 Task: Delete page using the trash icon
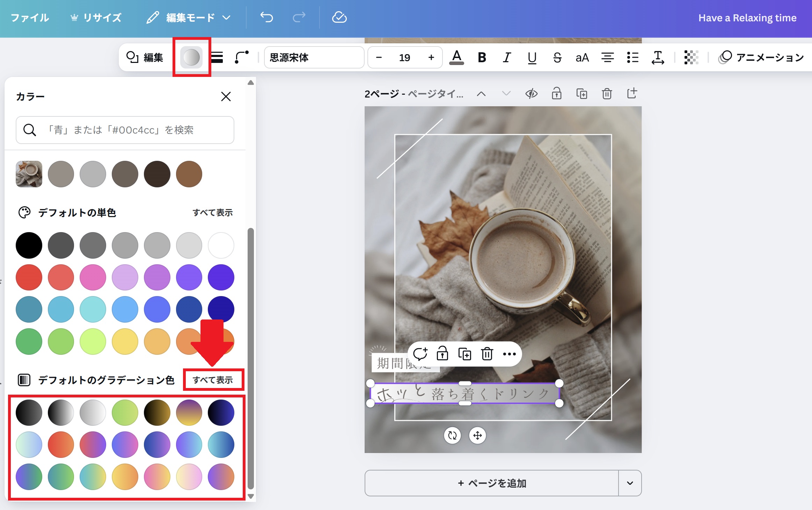point(607,94)
